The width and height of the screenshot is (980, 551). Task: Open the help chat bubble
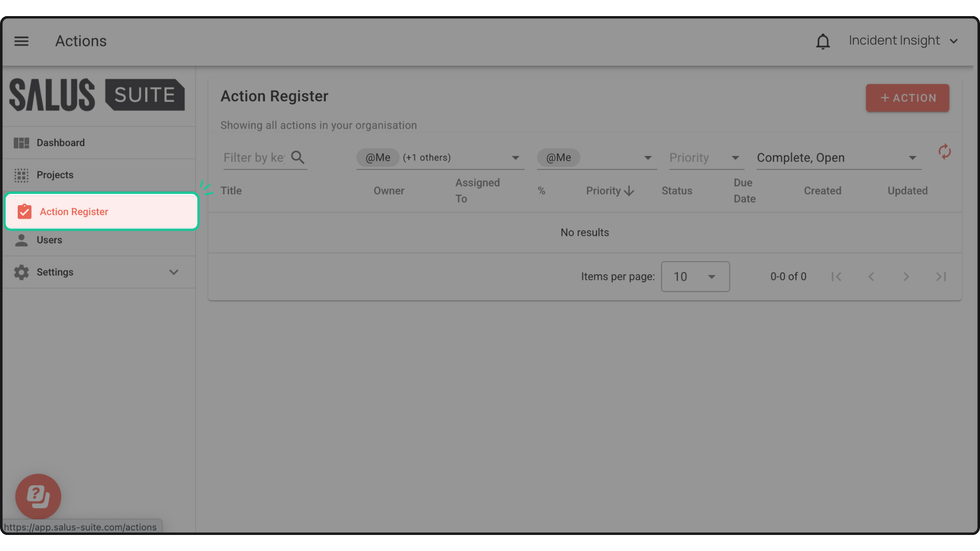click(38, 496)
